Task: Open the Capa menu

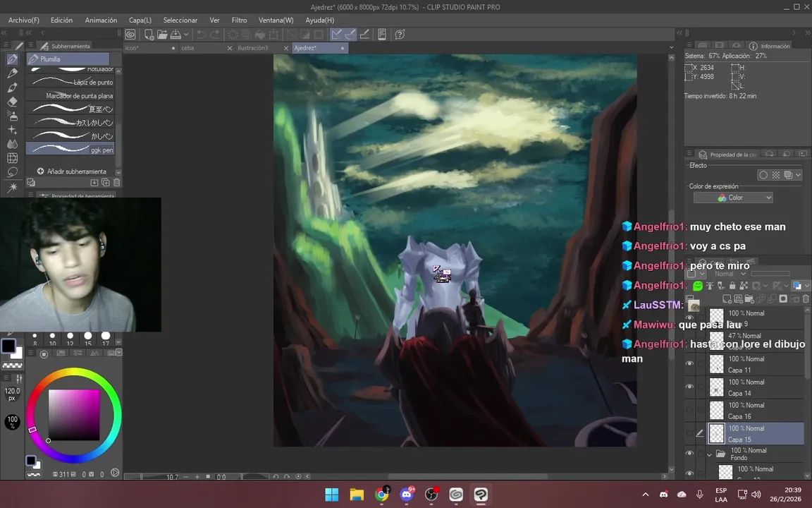Action: pyautogui.click(x=140, y=20)
